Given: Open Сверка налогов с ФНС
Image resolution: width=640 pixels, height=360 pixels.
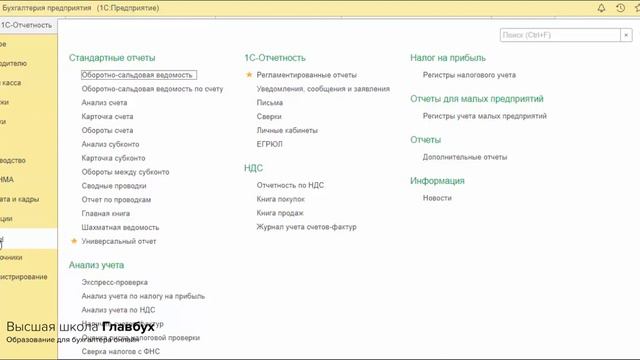Looking at the screenshot, I should (121, 352).
